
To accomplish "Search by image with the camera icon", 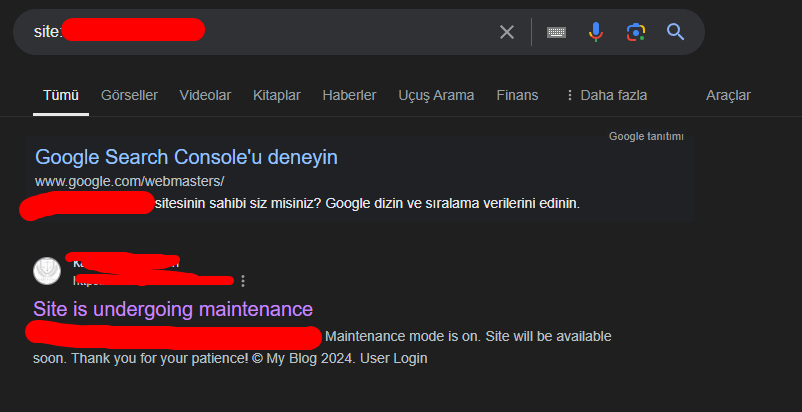I will [636, 32].
